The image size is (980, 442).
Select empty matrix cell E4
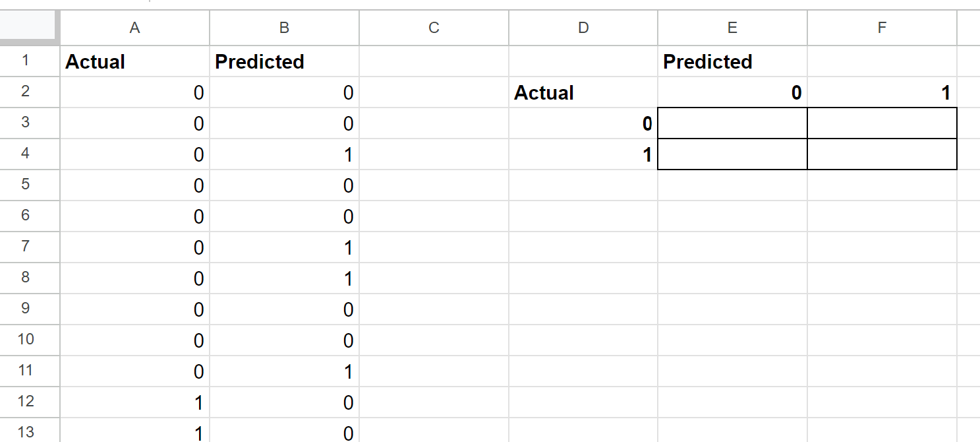[732, 154]
